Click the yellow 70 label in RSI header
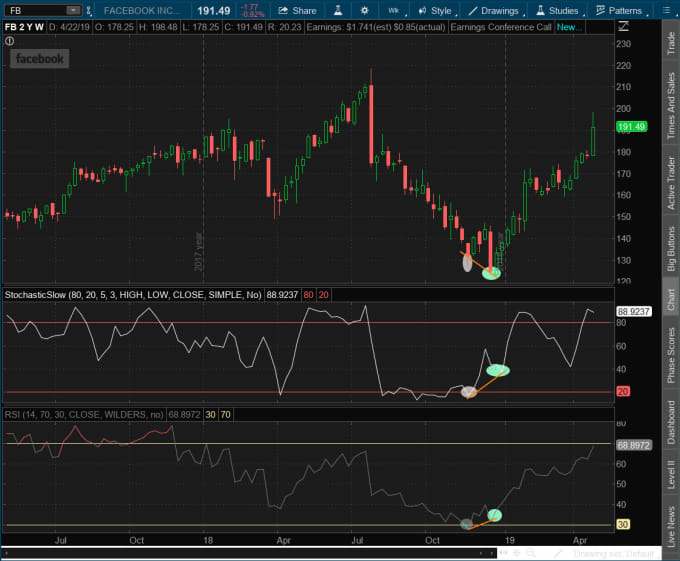680x561 pixels. [226, 415]
